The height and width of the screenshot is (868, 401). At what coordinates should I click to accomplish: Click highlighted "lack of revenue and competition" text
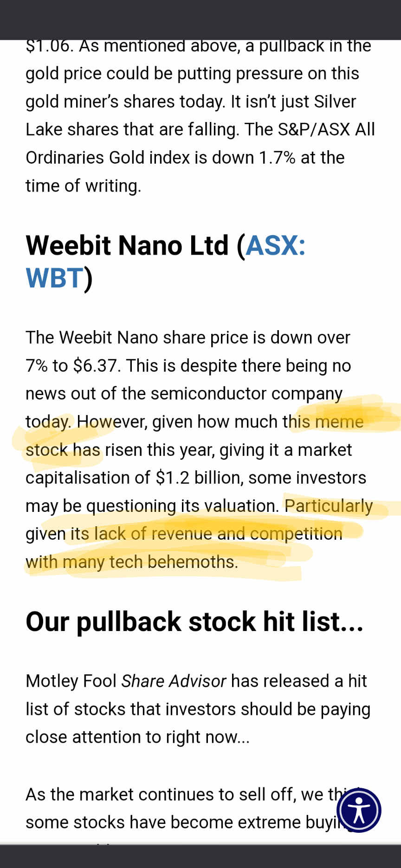[218, 534]
